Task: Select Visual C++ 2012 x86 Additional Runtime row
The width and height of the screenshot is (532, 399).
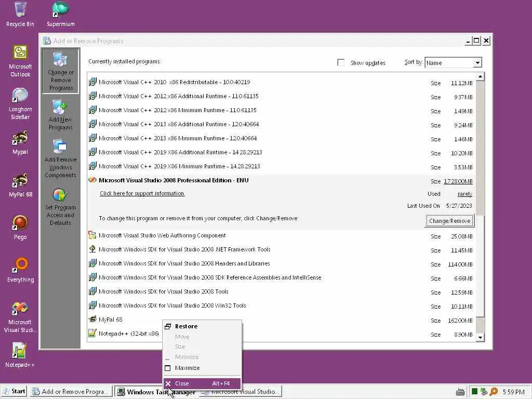Action: 281,96
